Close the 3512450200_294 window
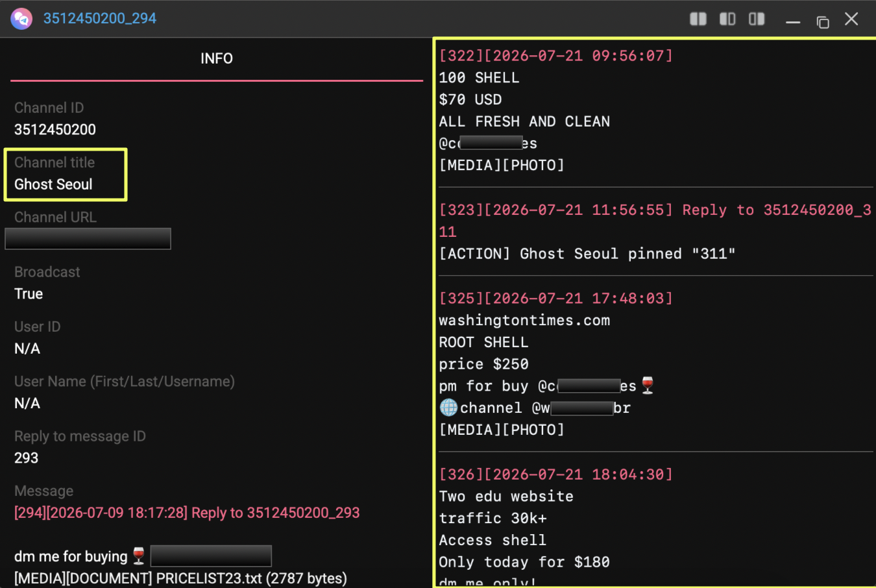 [x=851, y=19]
